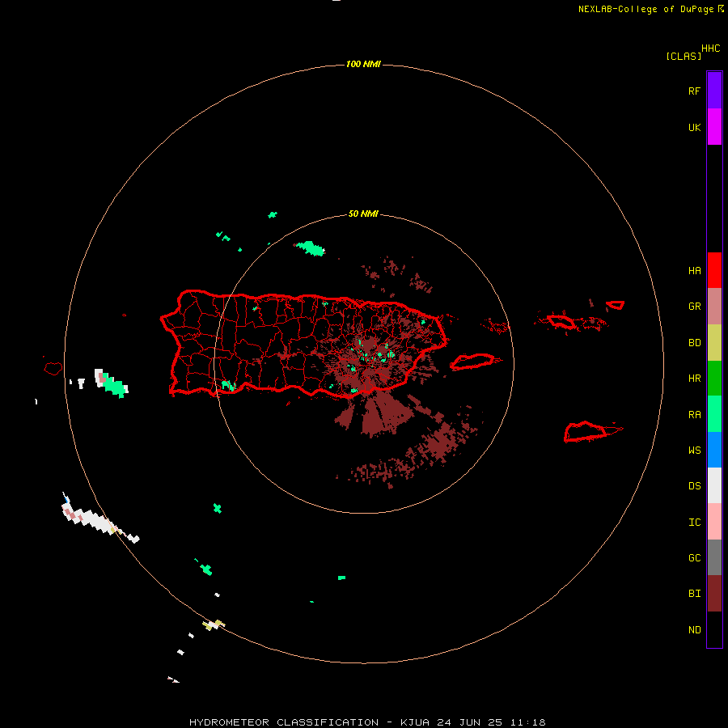Click the NEXLAB-College of DuPage text
Viewport: 728px width, 728px height.
point(645,9)
